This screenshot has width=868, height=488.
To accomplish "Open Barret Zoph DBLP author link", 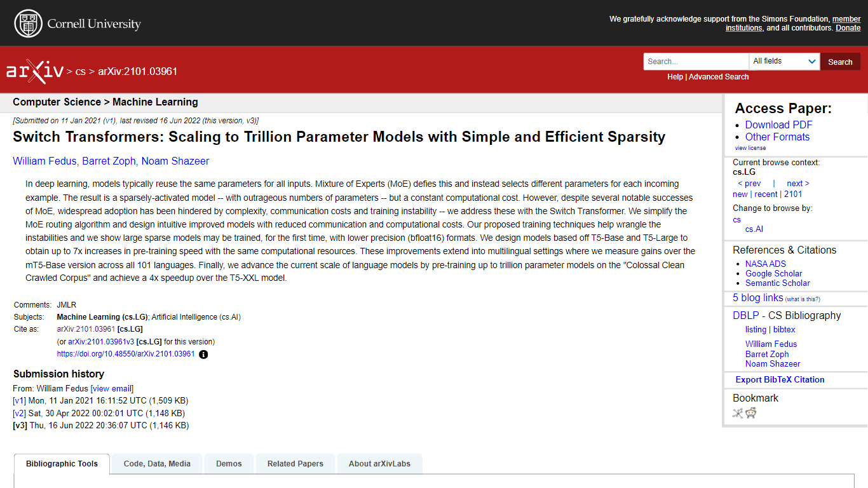I will click(x=767, y=355).
